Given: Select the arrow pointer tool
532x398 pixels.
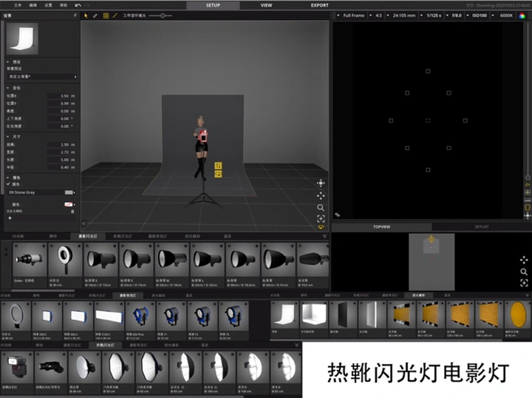Looking at the screenshot, I should click(86, 15).
